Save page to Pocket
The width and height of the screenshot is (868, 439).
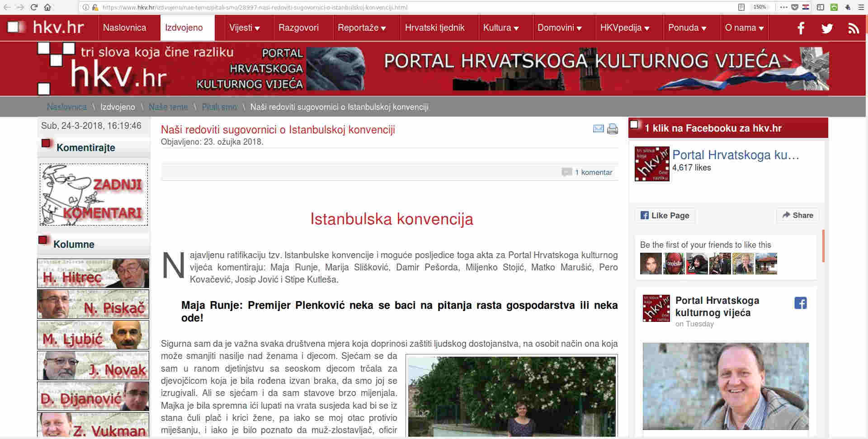pyautogui.click(x=794, y=7)
